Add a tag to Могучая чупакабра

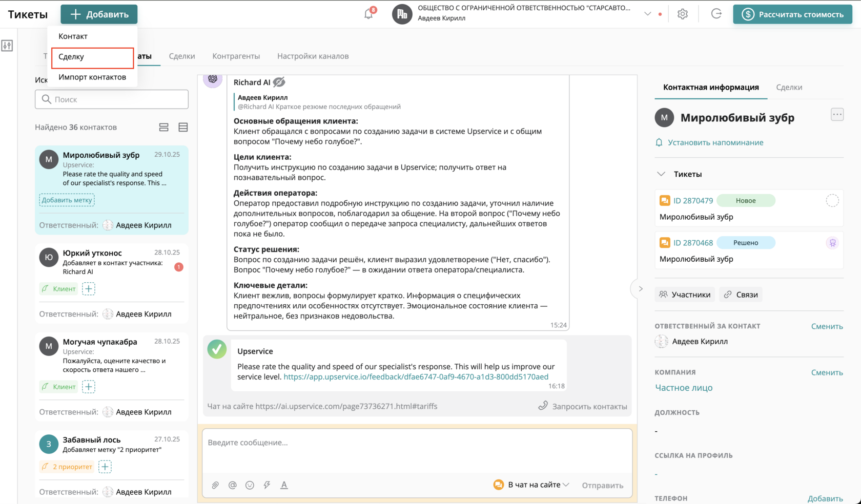coord(89,387)
